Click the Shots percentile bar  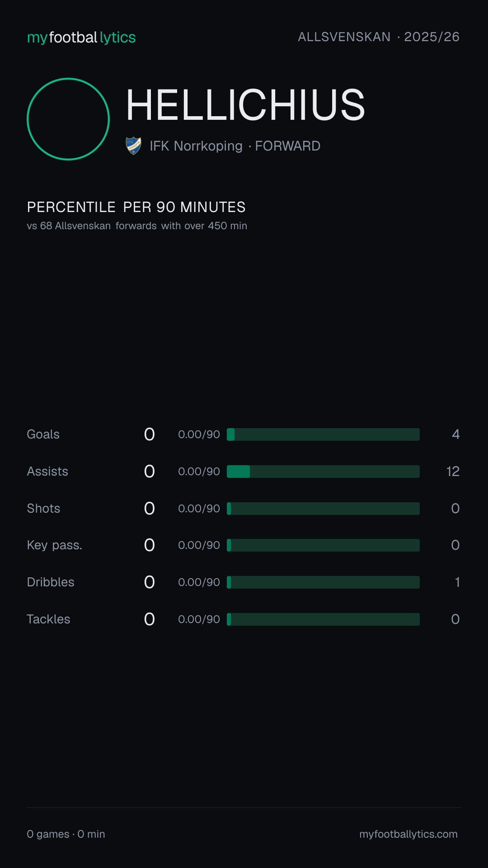[x=323, y=509]
